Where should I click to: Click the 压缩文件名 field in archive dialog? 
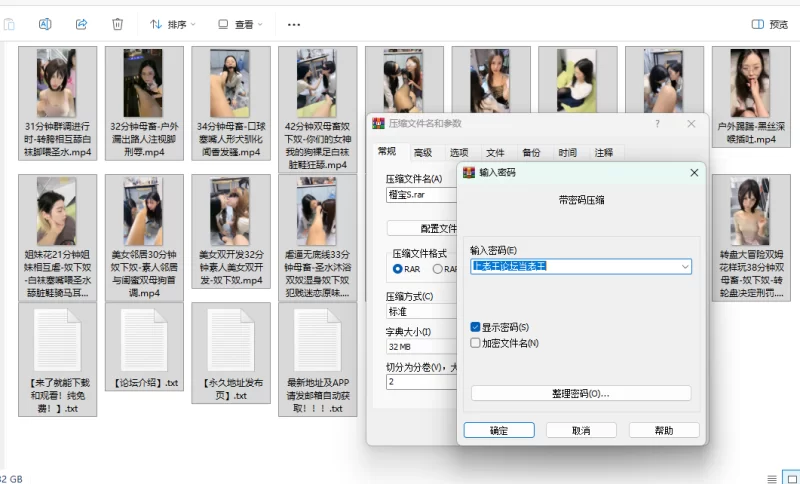pos(421,195)
